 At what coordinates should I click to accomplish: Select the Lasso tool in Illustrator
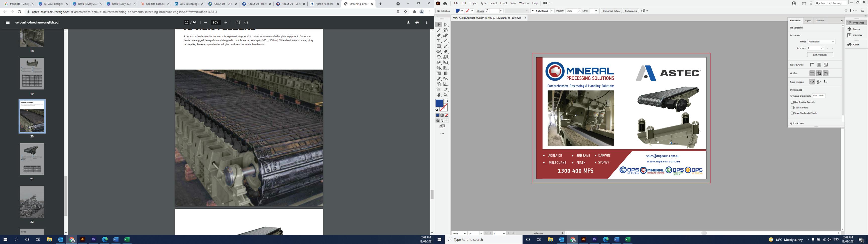[446, 30]
